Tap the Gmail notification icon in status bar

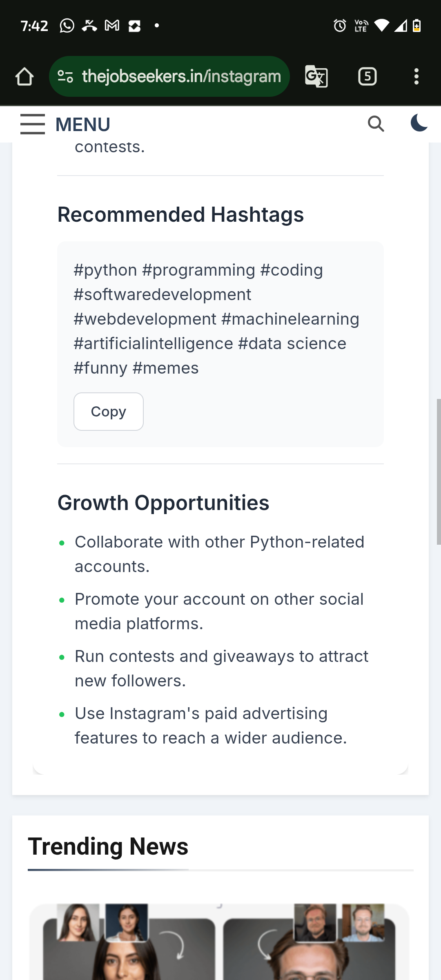point(112,26)
